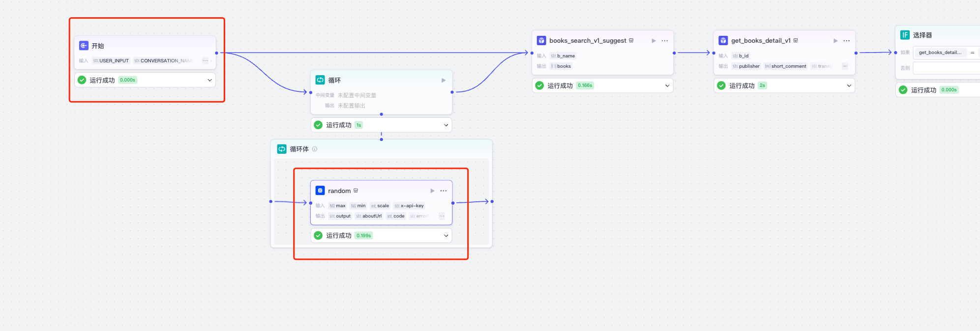Click the Loop node icon
Image resolution: width=980 pixels, height=331 pixels.
click(x=320, y=80)
